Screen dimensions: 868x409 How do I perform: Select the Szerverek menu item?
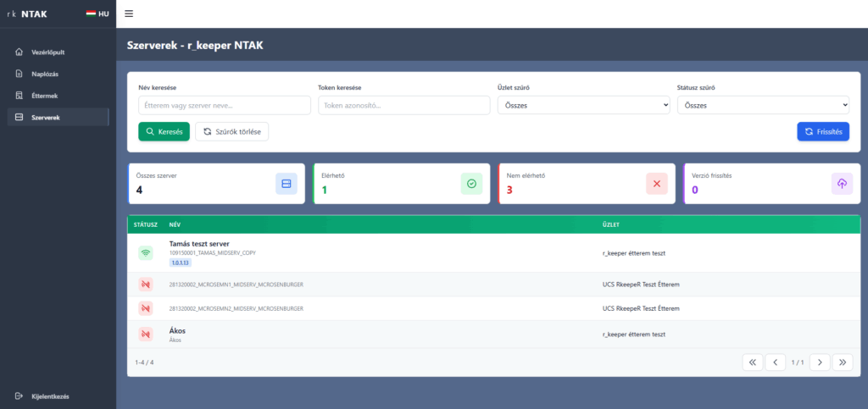(x=58, y=117)
